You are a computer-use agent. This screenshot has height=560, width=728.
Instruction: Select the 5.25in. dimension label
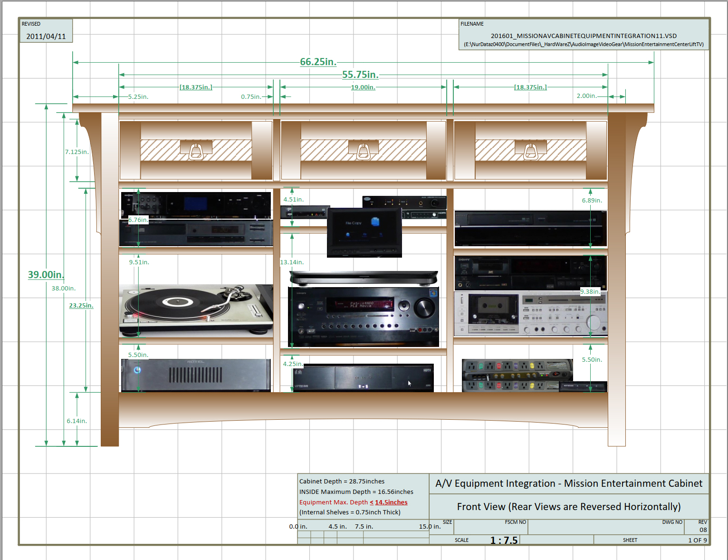[x=138, y=97]
